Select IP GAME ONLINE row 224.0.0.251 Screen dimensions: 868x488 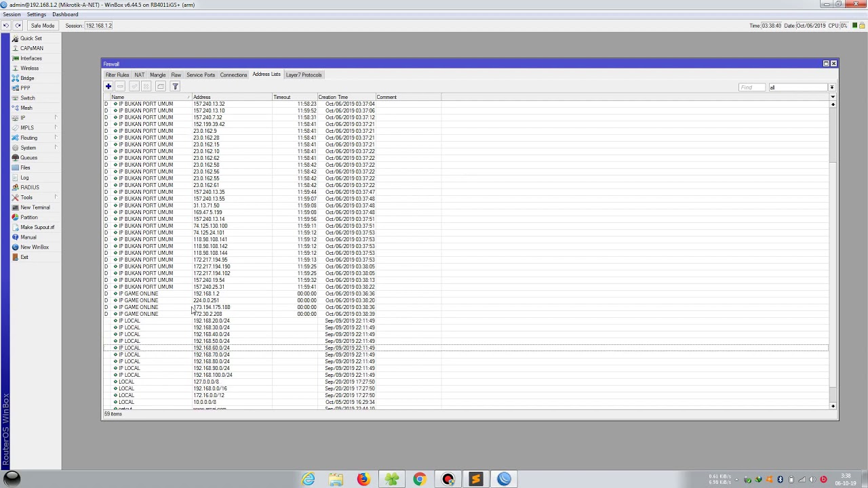[x=466, y=300]
